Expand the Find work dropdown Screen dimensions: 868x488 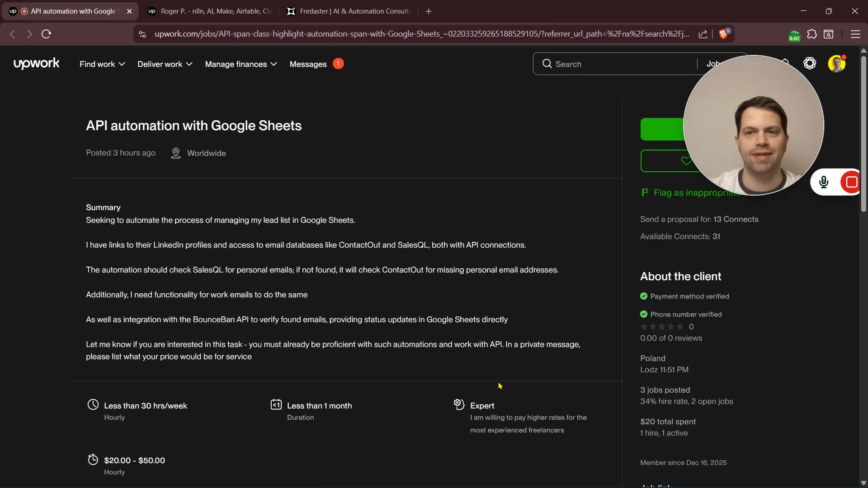(x=102, y=64)
